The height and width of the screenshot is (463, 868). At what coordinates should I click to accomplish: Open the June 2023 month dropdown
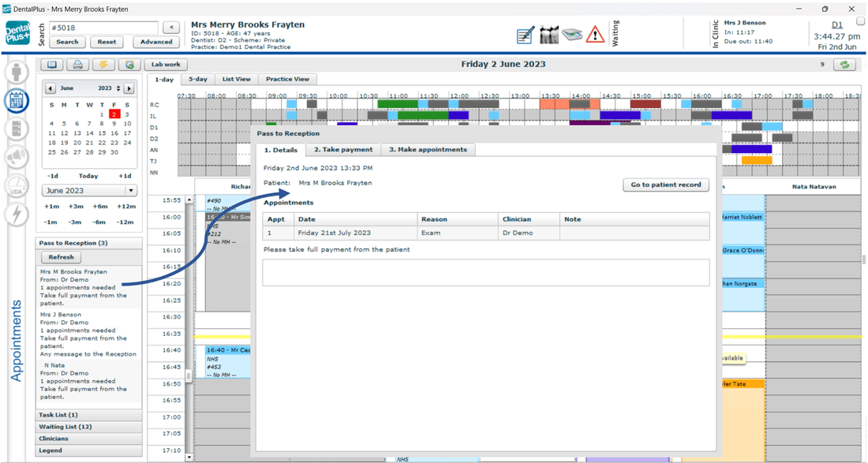pyautogui.click(x=89, y=191)
